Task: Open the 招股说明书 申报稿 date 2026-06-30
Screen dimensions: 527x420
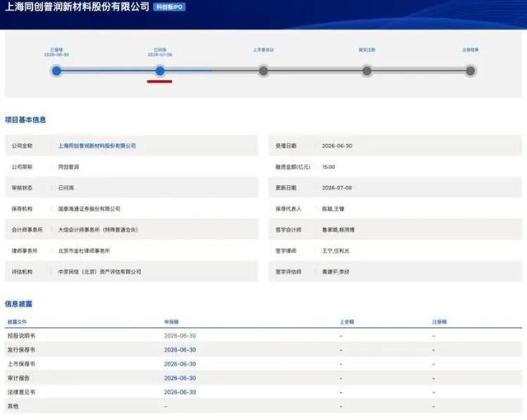Action: (180, 336)
